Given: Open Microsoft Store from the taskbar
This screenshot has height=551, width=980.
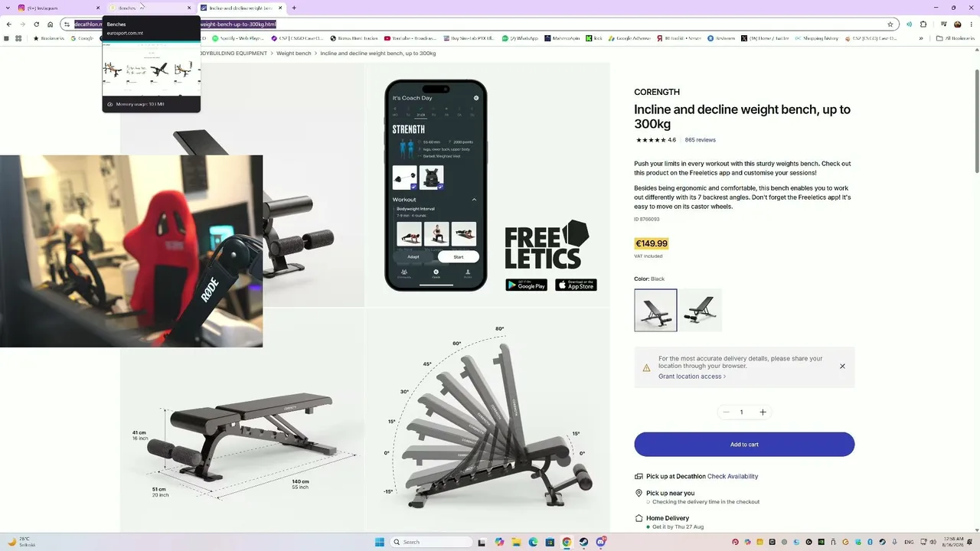Looking at the screenshot, I should [x=550, y=542].
